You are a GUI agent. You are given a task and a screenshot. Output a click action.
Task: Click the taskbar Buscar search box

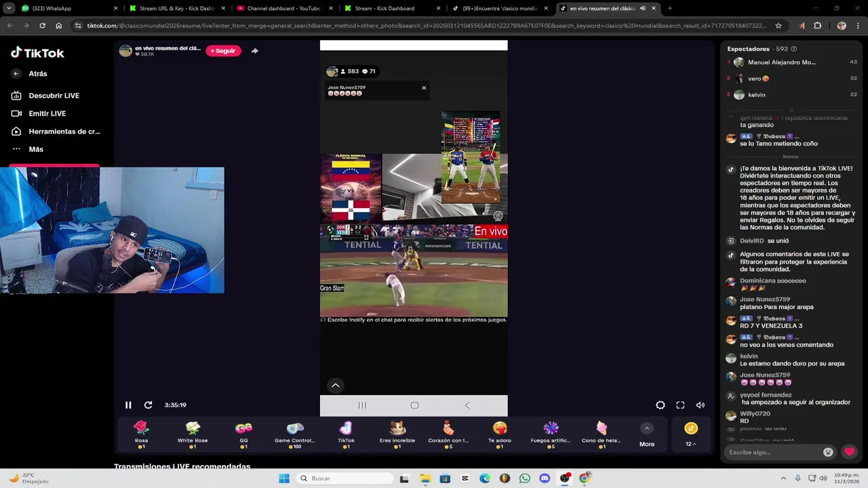344,479
